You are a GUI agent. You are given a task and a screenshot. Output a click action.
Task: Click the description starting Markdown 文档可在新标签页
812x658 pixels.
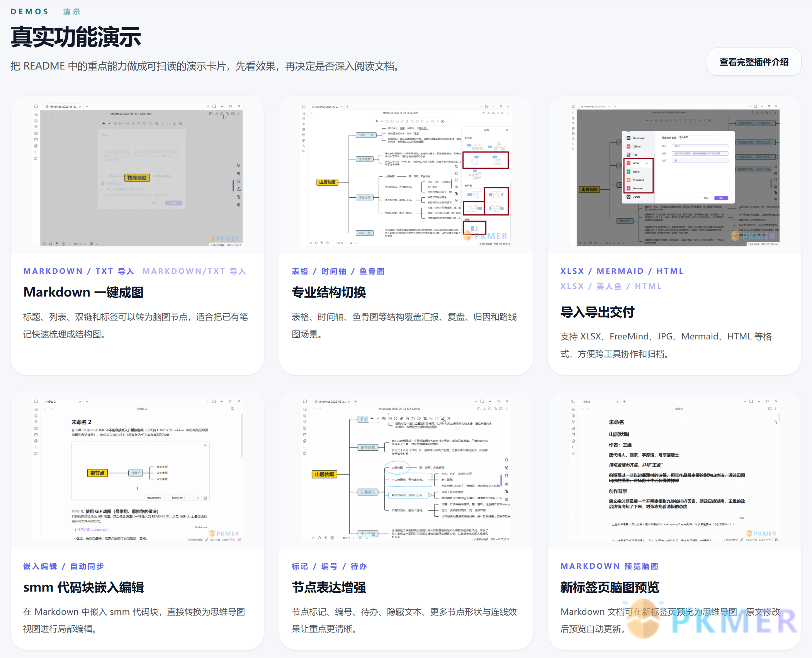pos(670,620)
